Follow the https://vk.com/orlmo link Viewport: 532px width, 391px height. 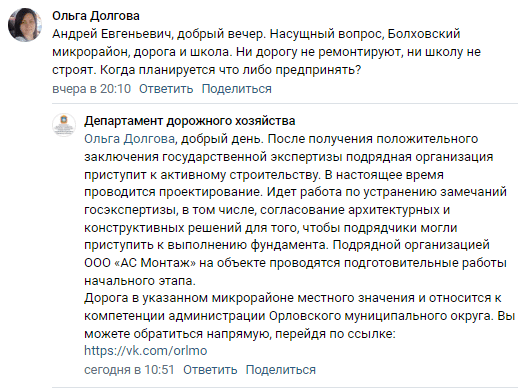click(x=146, y=351)
